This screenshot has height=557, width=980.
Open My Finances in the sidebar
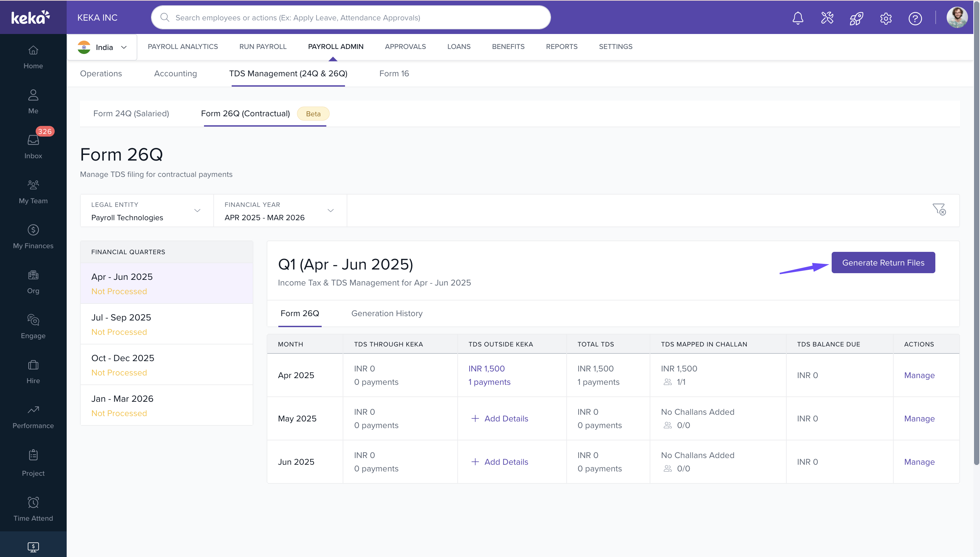click(33, 237)
